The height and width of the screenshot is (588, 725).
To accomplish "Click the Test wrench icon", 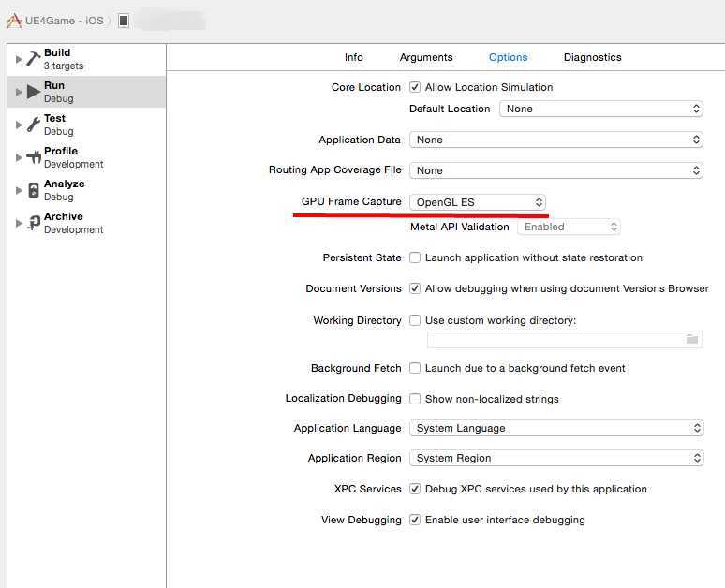I will pos(34,125).
